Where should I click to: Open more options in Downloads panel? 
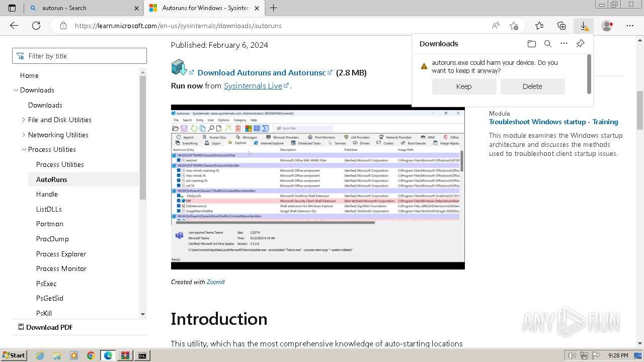pos(564,44)
